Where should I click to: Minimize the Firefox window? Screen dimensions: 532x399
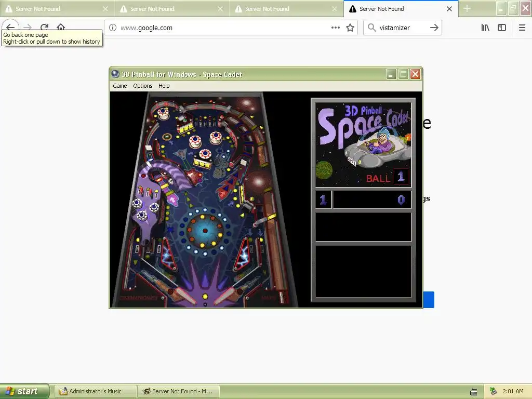pos(501,8)
